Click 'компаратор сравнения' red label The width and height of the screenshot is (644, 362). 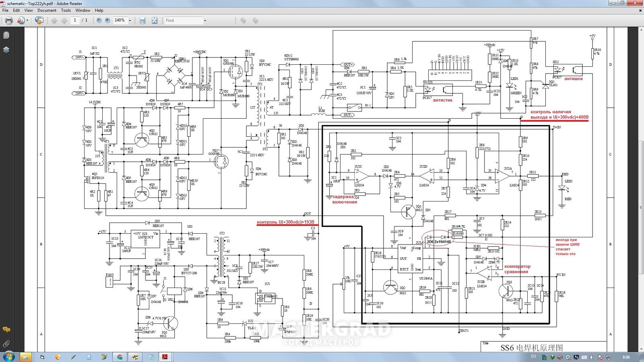point(517,269)
